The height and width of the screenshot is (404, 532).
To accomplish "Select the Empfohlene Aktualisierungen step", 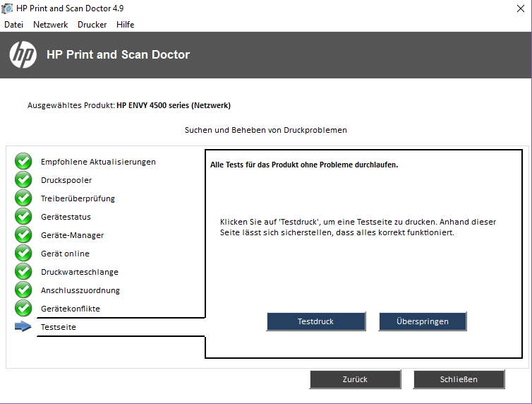I will 98,162.
